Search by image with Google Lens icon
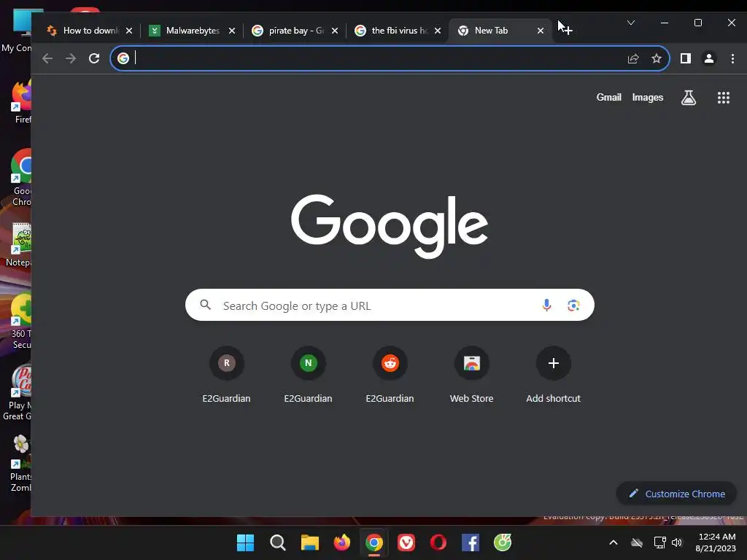 tap(573, 306)
